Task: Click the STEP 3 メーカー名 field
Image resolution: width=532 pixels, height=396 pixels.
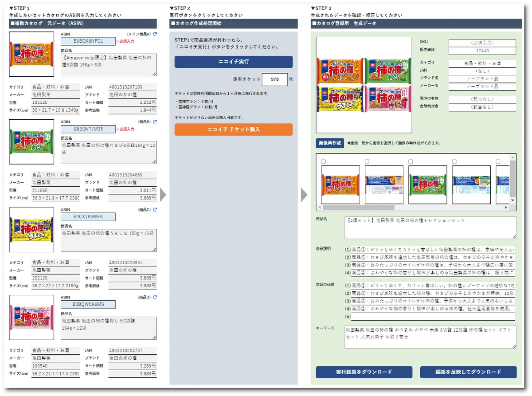Action: tap(482, 86)
